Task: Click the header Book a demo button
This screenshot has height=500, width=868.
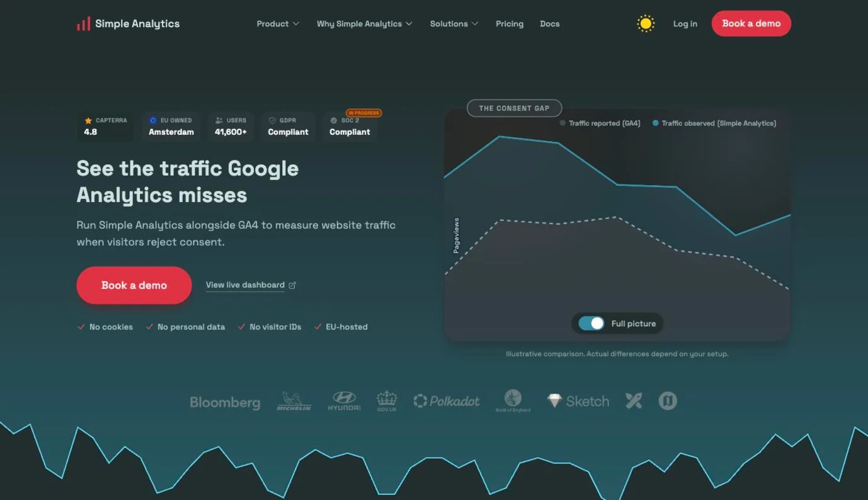Action: (751, 23)
